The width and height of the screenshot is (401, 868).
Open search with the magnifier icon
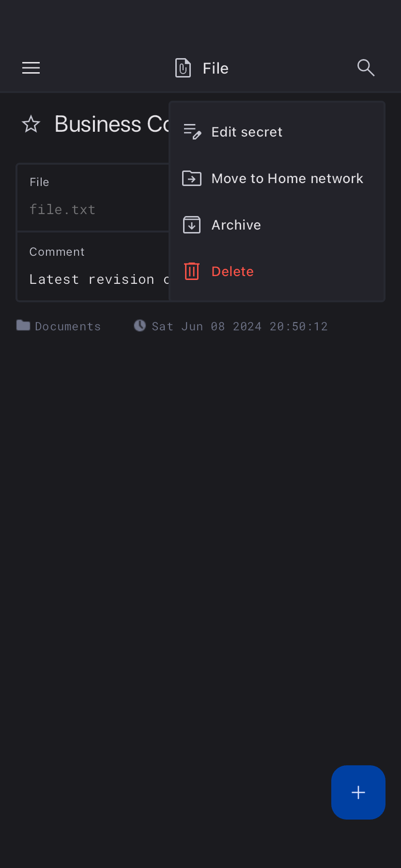tap(366, 68)
